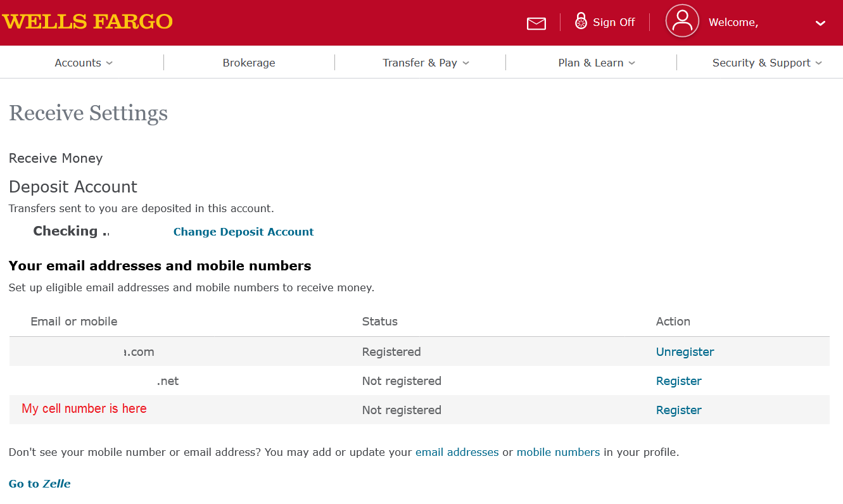Open the Security & Support menu

click(x=766, y=63)
